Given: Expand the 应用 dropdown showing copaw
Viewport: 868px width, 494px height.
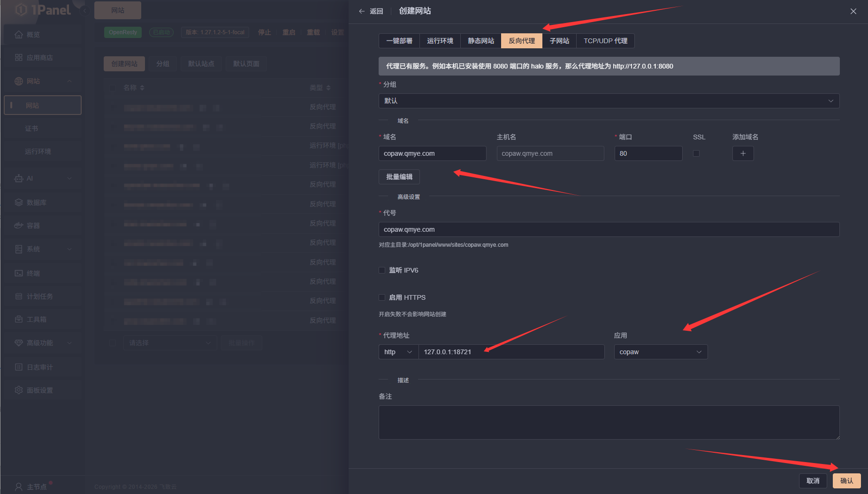Looking at the screenshot, I should [660, 352].
